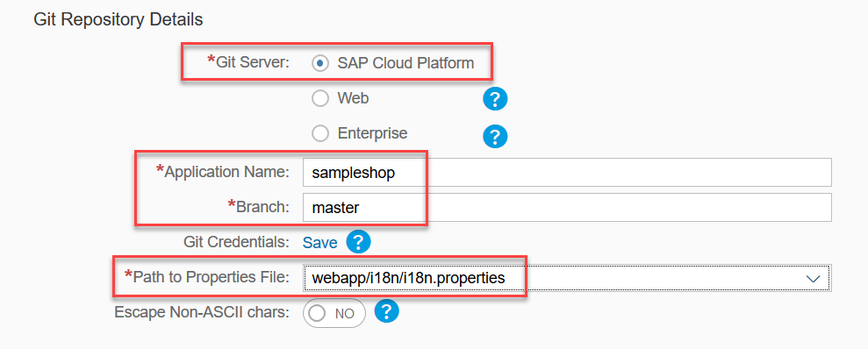Open help icon next to Enterprise option
This screenshot has height=349, width=868.
tap(496, 136)
